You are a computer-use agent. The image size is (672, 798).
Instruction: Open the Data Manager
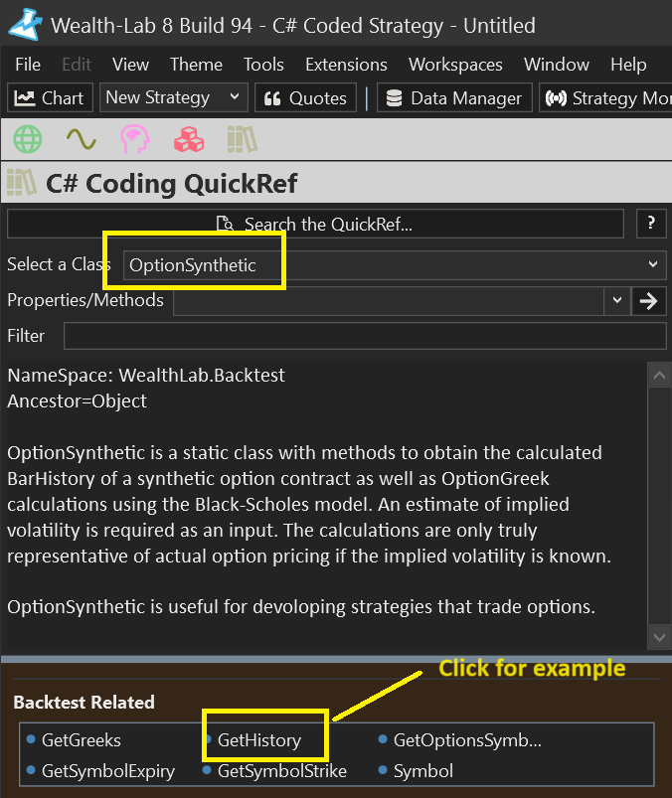454,97
